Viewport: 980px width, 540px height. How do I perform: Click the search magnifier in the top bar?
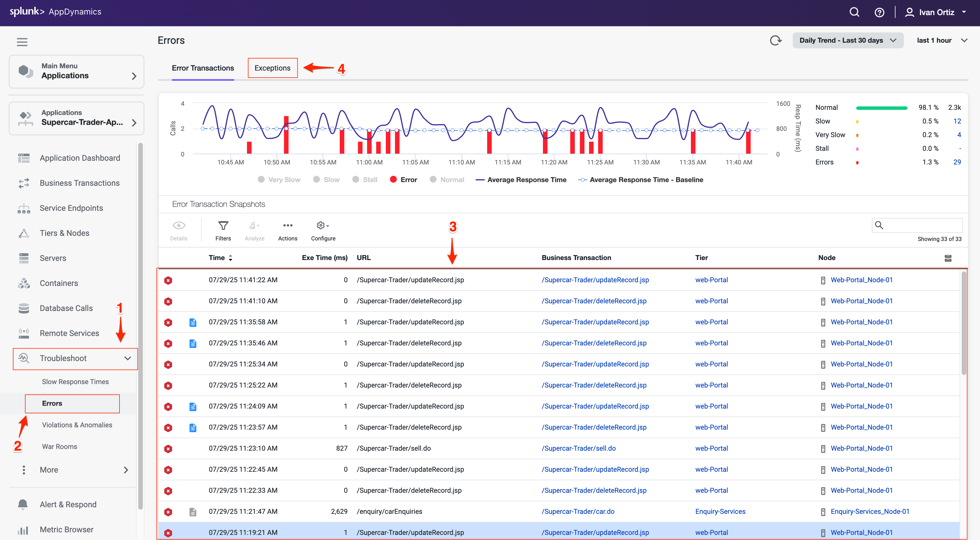pos(855,12)
